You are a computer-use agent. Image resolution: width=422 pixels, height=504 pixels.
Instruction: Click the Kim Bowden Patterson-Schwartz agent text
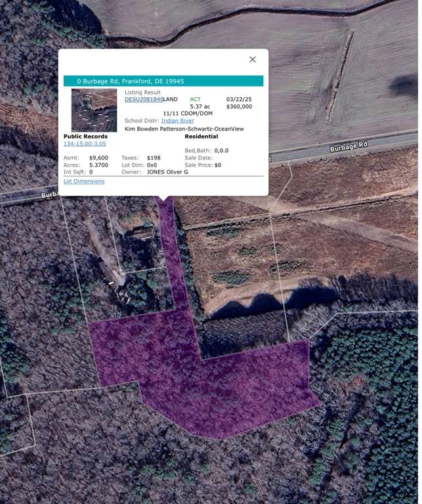[x=184, y=129]
